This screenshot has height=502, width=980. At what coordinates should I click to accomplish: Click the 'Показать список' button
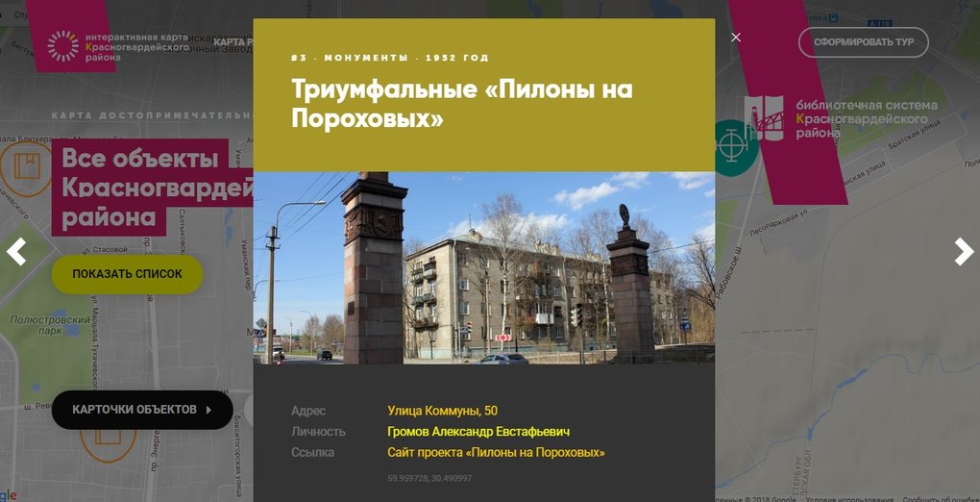(127, 274)
